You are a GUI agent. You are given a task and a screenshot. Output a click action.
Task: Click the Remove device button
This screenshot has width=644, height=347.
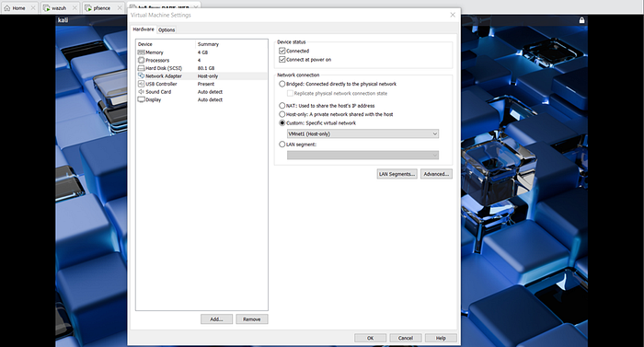pyautogui.click(x=252, y=319)
